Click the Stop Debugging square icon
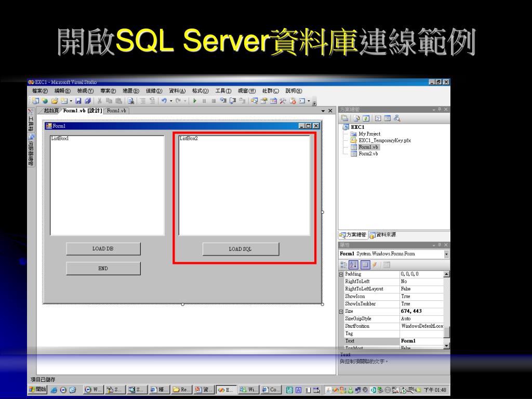The height and width of the screenshot is (399, 532). 214,101
